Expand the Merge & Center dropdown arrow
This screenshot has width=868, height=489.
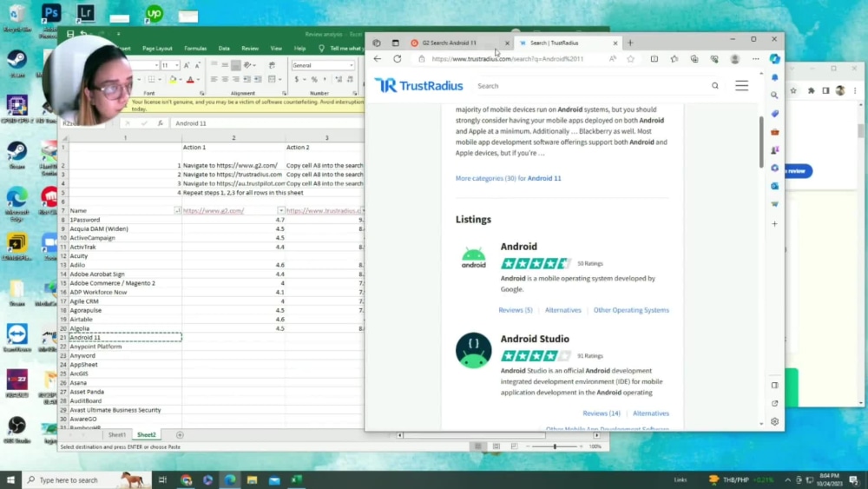point(279,80)
